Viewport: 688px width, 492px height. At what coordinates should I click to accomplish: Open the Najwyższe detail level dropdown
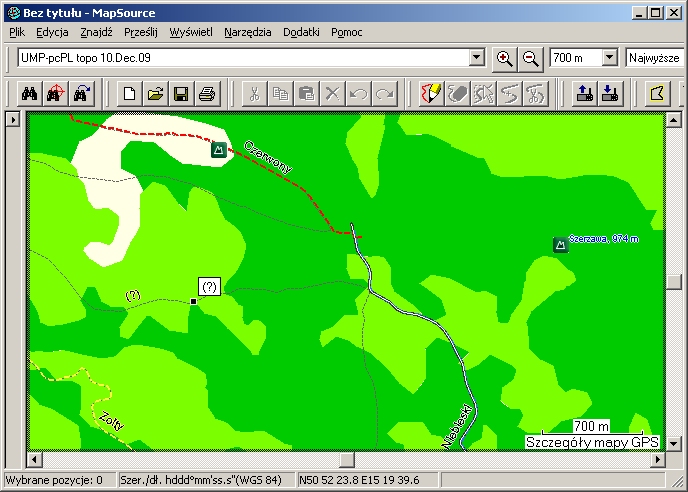tap(654, 58)
